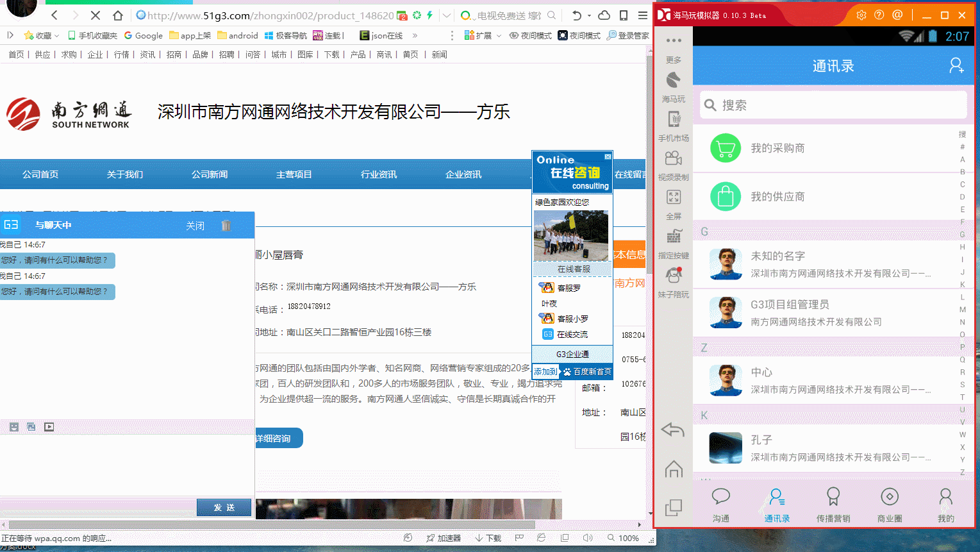Click the emulator Android home button
The width and height of the screenshot is (980, 552).
674,469
